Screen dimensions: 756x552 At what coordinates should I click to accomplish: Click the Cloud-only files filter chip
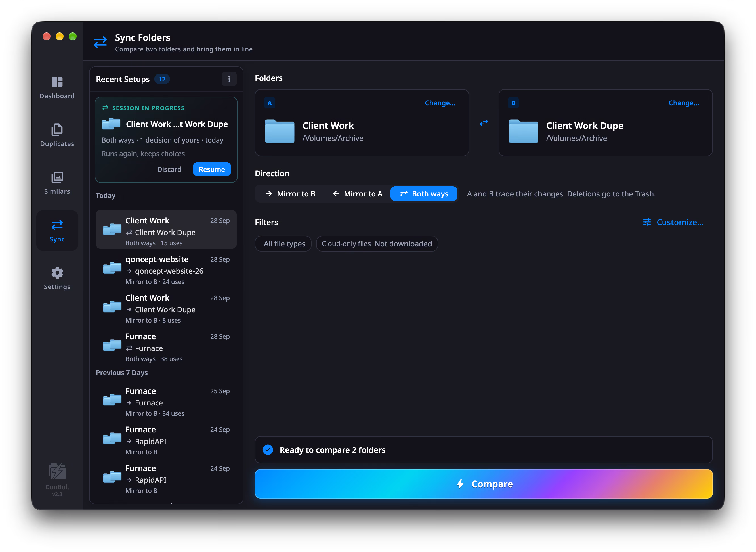(377, 244)
